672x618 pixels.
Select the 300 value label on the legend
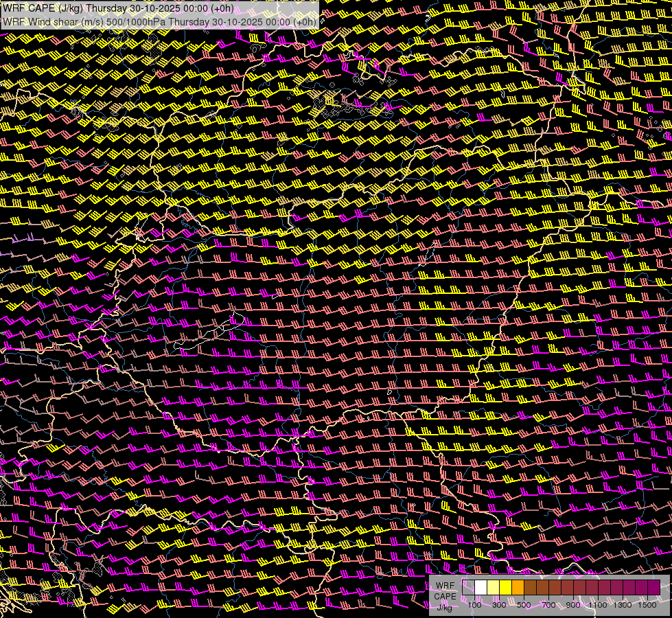(499, 605)
